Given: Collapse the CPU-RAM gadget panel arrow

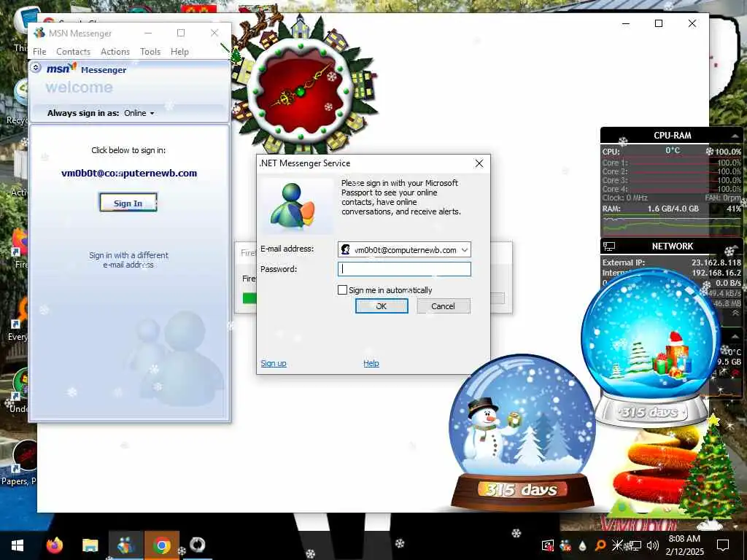Looking at the screenshot, I should (x=734, y=136).
